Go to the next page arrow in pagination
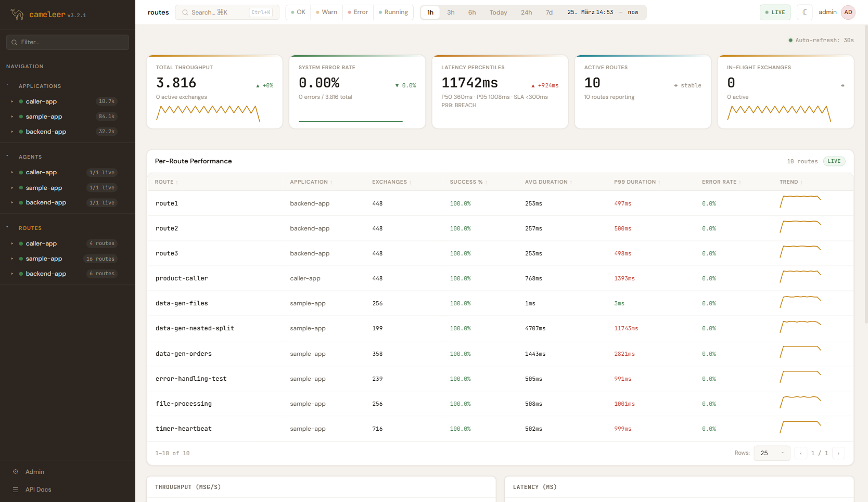 click(x=838, y=453)
